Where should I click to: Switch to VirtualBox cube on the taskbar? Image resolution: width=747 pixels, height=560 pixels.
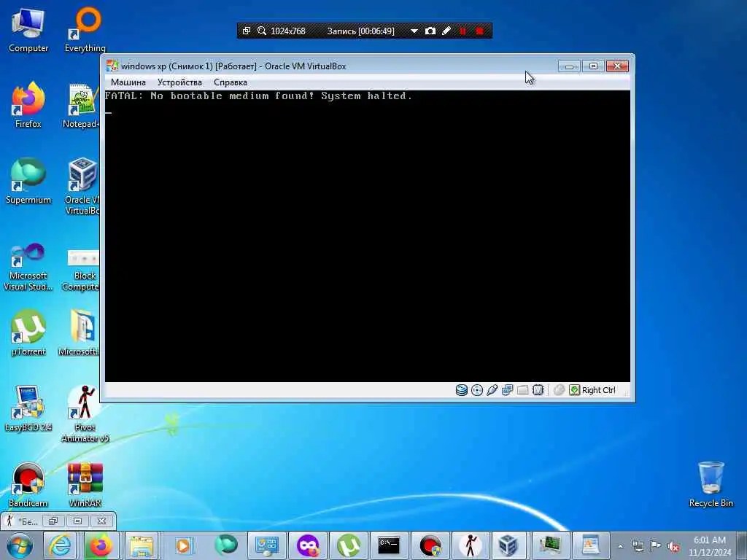[508, 545]
